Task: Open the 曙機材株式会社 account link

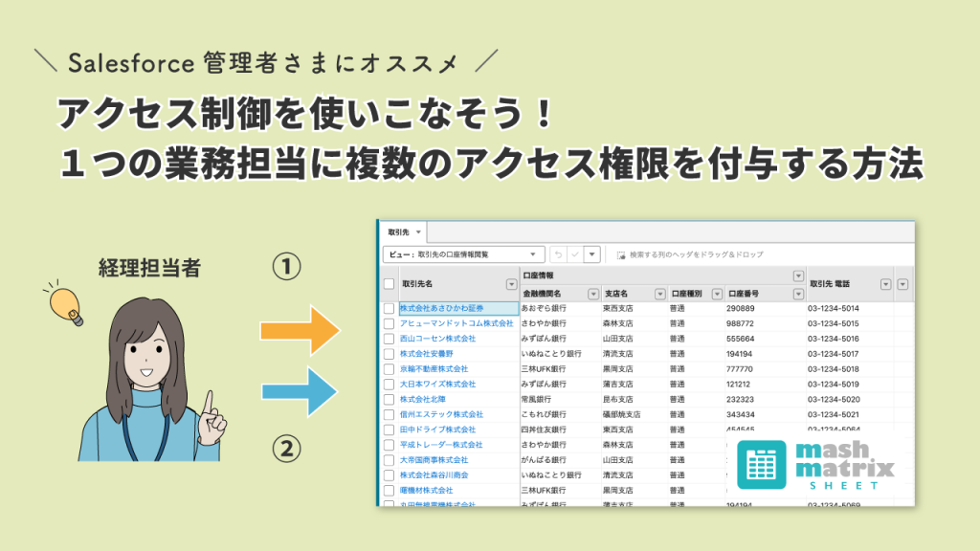Action: pos(426,491)
